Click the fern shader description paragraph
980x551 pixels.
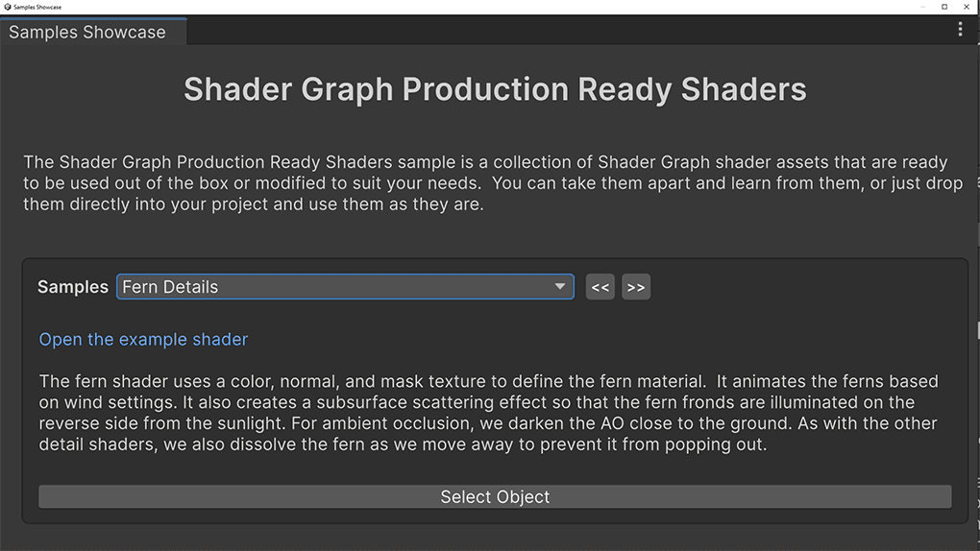(x=488, y=413)
